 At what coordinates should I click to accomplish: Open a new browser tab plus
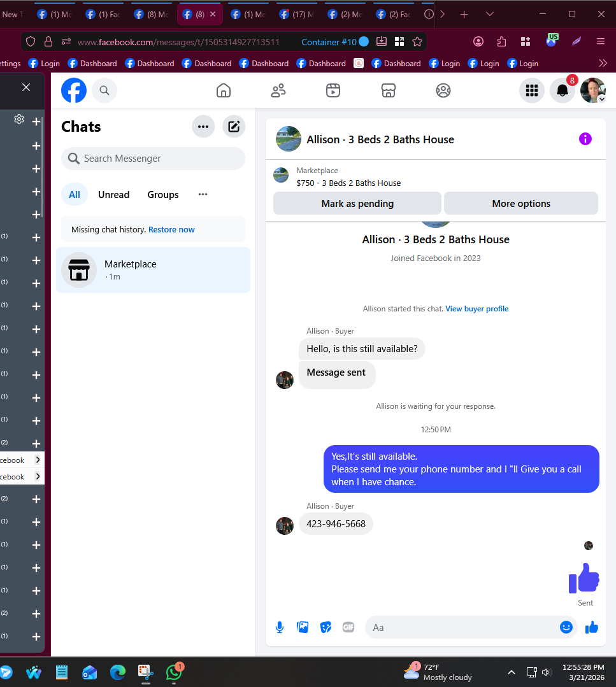tap(464, 15)
